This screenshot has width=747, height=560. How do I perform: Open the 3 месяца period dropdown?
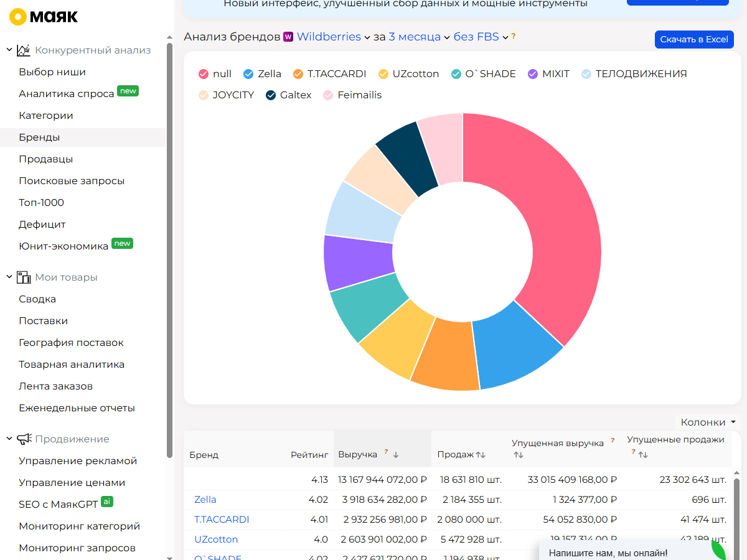click(x=419, y=37)
